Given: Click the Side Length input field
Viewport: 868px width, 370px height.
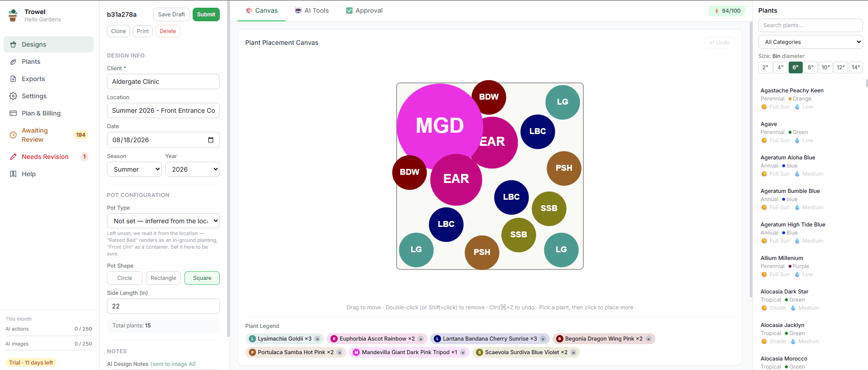Looking at the screenshot, I should pyautogui.click(x=163, y=306).
